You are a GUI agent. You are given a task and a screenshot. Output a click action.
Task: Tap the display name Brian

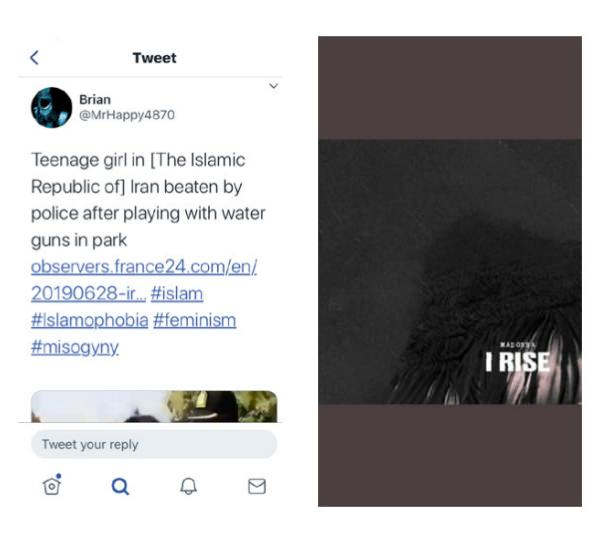pos(95,99)
